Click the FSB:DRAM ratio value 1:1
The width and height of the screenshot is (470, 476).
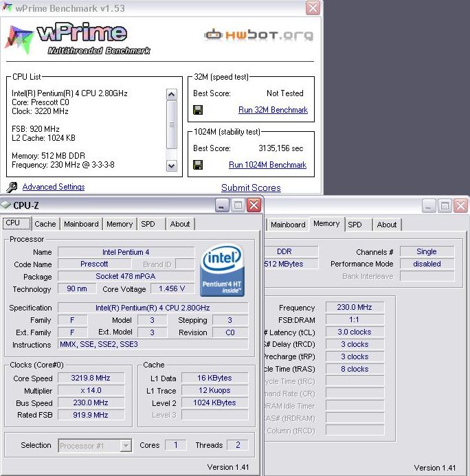[x=355, y=319]
